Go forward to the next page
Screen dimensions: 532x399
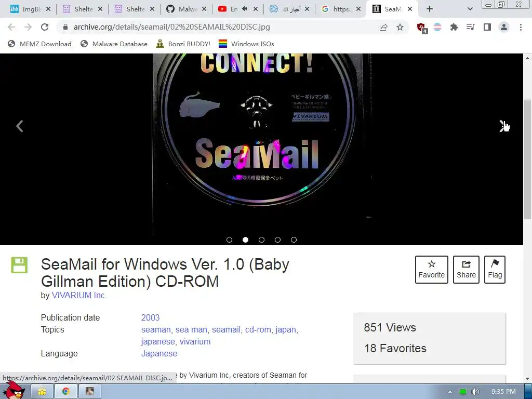click(28, 27)
